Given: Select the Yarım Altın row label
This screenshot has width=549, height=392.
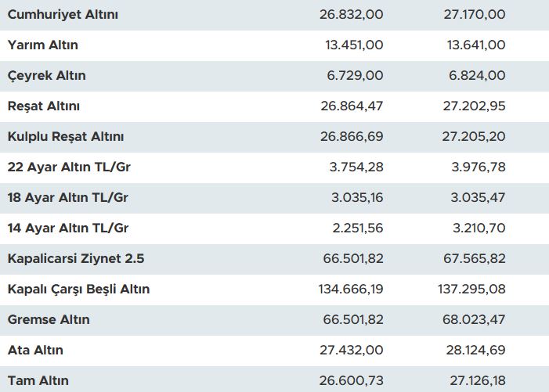Looking at the screenshot, I should point(42,45).
